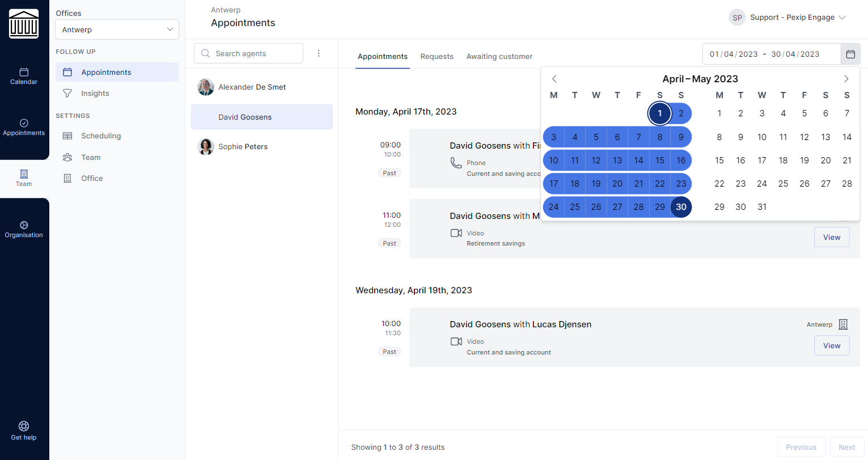
Task: Go to next month in date picker
Action: point(846,79)
